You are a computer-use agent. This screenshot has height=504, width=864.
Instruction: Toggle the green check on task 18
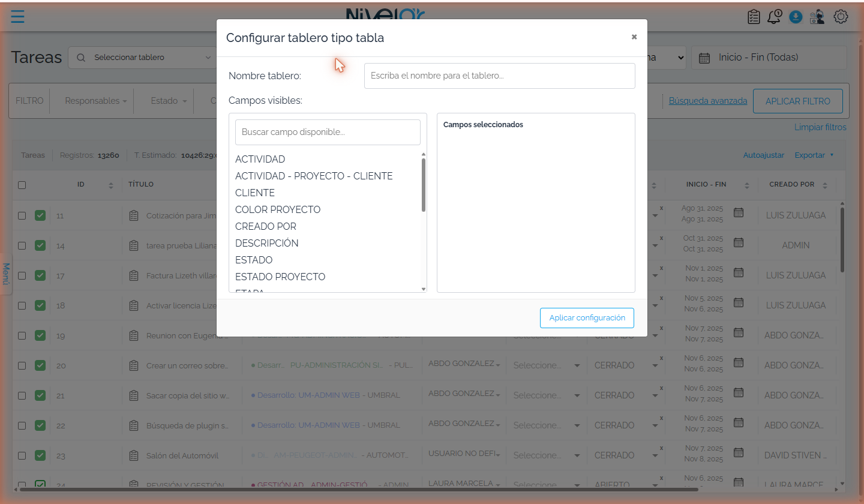tap(40, 305)
